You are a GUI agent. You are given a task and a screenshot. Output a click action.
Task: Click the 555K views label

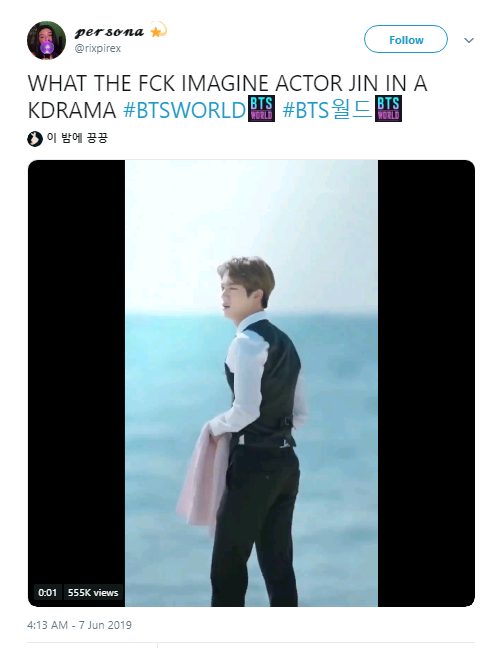tap(93, 592)
